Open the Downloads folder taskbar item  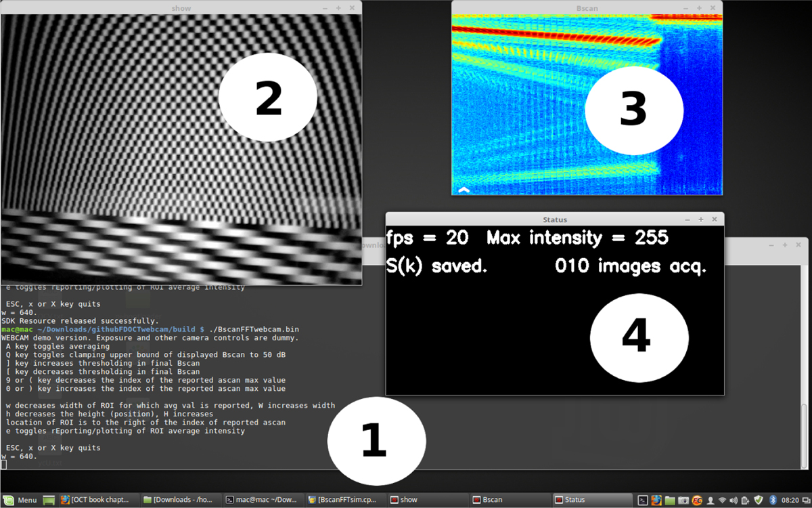pyautogui.click(x=180, y=500)
